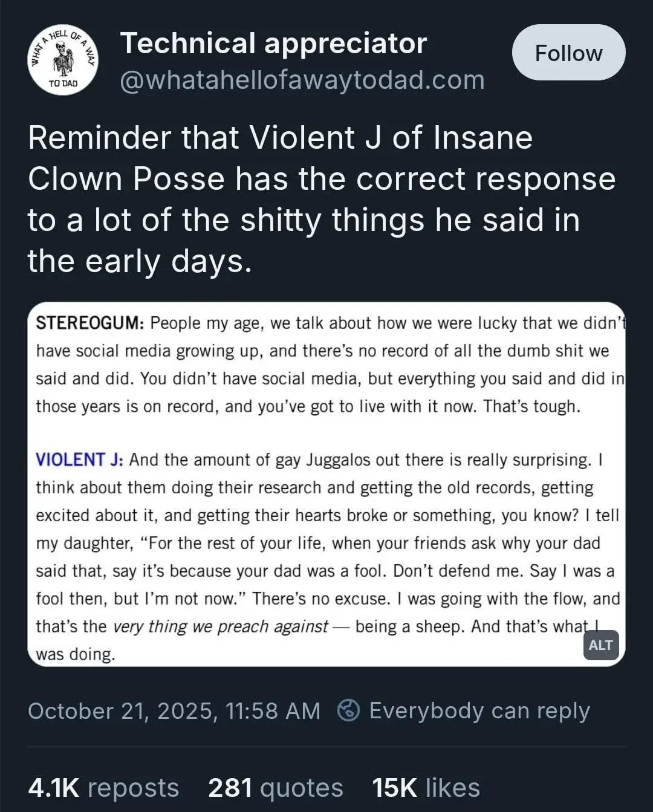The width and height of the screenshot is (653, 812).
Task: View the 4.1K reposts list
Action: [103, 787]
